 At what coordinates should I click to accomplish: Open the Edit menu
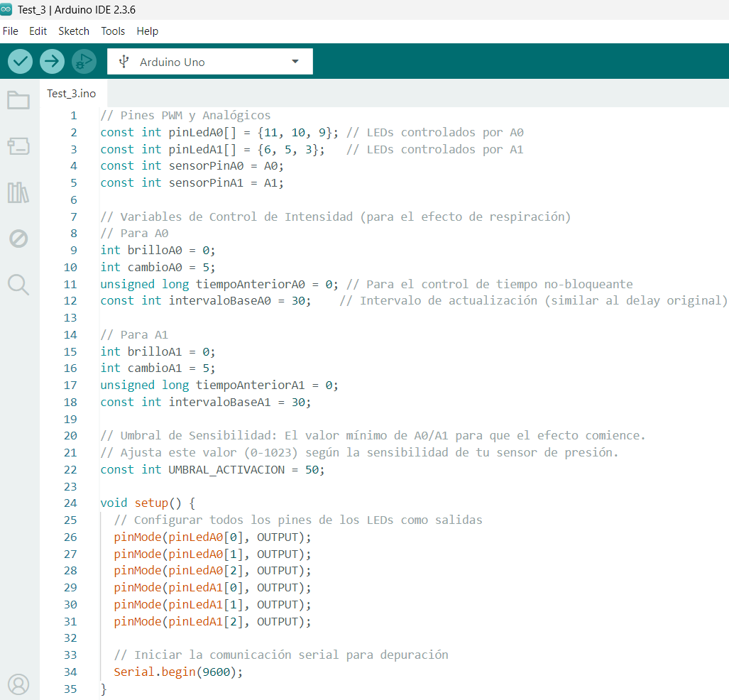pos(38,31)
